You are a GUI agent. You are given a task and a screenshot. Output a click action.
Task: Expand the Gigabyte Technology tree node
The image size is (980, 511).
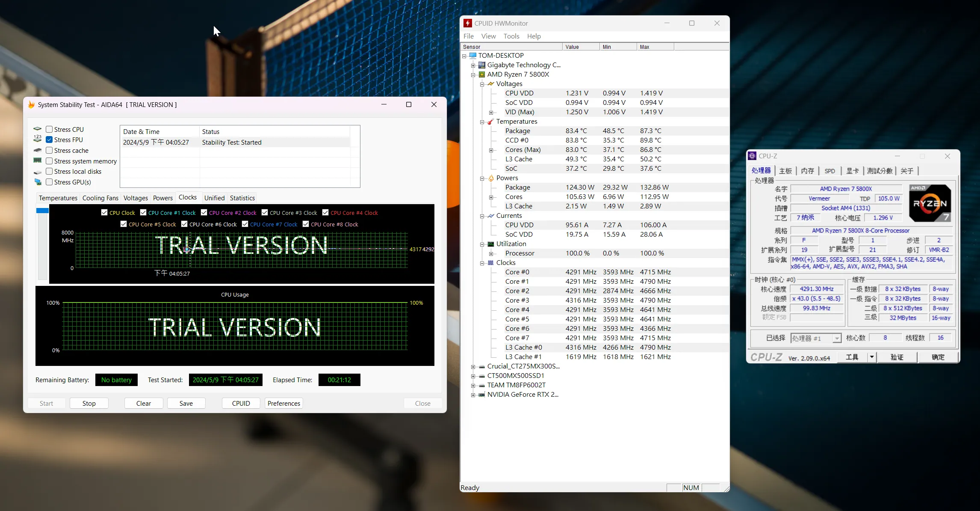[473, 65]
